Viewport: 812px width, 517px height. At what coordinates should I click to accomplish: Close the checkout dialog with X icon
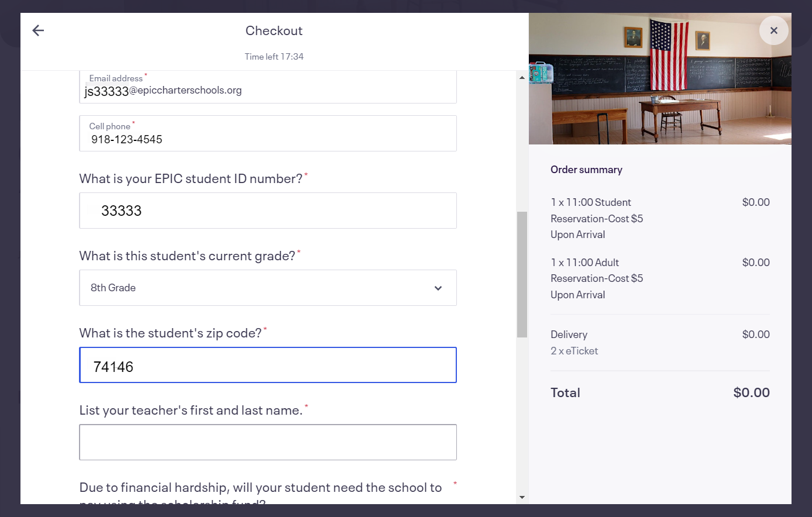(x=773, y=30)
